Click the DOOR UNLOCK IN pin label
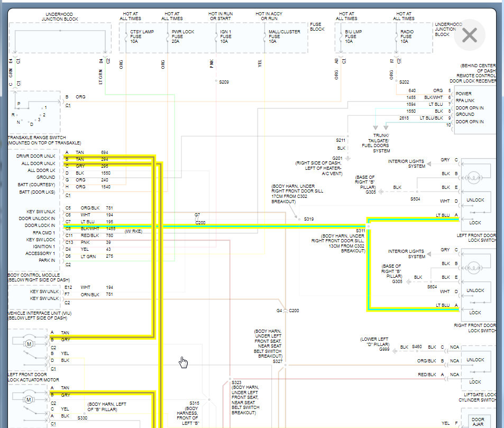Screen dimensions: 504x428 point(37,218)
